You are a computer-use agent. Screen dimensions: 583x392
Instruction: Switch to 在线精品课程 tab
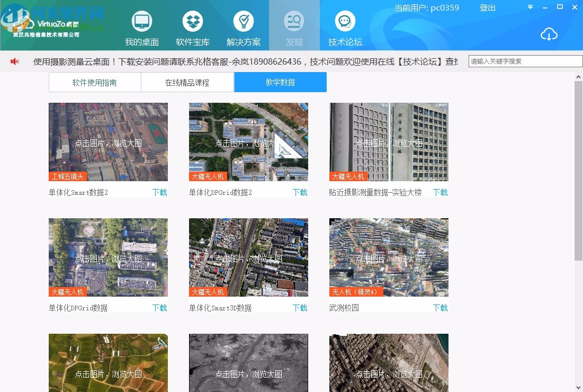coord(187,82)
